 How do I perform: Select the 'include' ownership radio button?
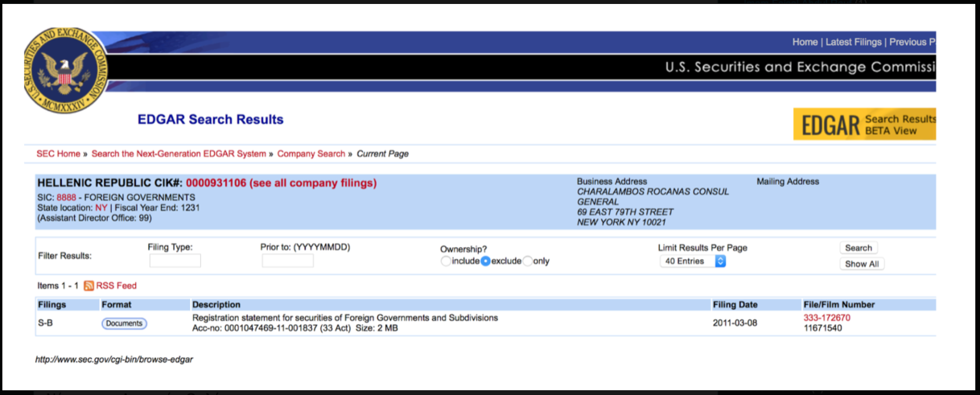coord(445,261)
